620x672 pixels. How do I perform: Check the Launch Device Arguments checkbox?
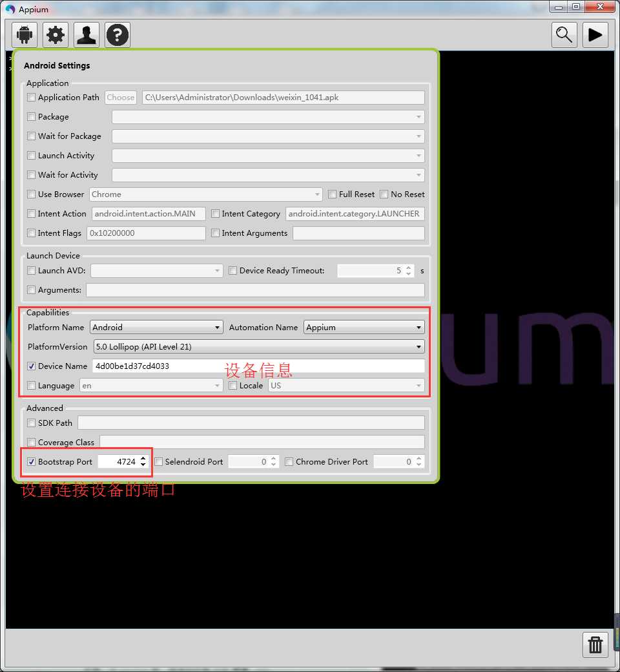click(x=31, y=289)
